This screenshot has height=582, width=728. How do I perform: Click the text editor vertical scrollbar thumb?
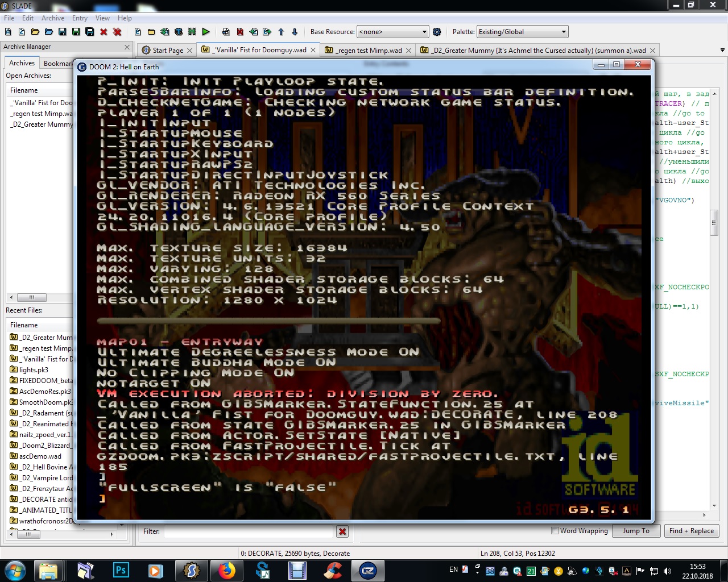(714, 222)
